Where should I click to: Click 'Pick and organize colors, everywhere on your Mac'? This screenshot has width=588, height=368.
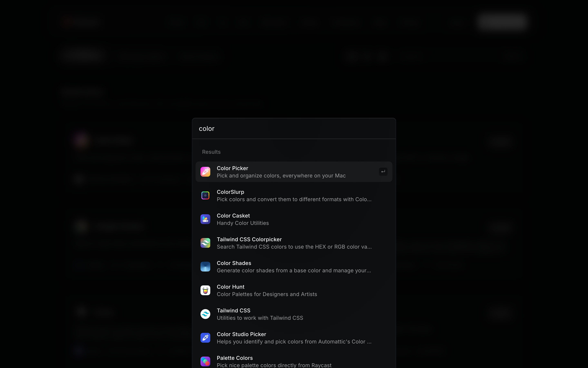[281, 176]
